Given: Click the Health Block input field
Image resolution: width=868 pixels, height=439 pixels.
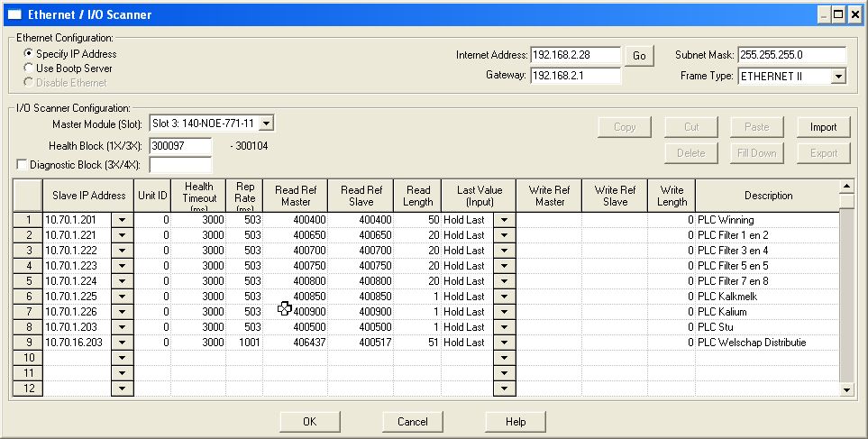Looking at the screenshot, I should (x=180, y=145).
